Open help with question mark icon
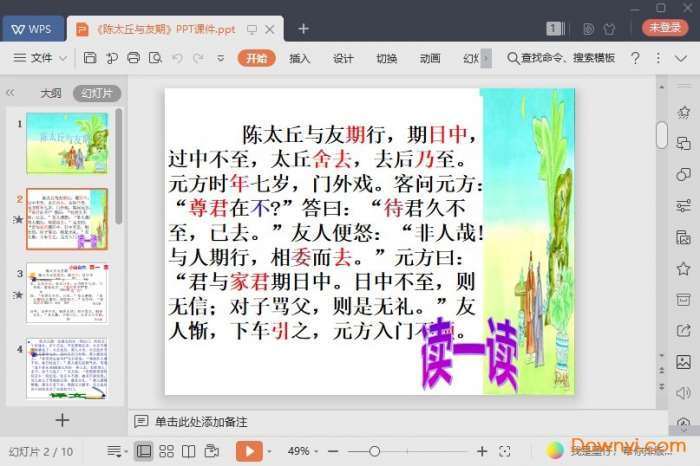 (635, 58)
